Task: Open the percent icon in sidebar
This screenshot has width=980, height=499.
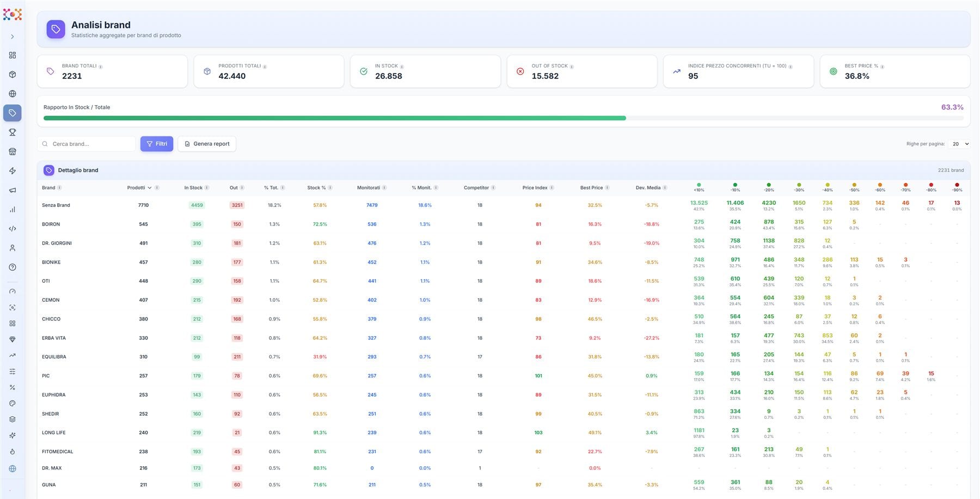Action: point(12,387)
